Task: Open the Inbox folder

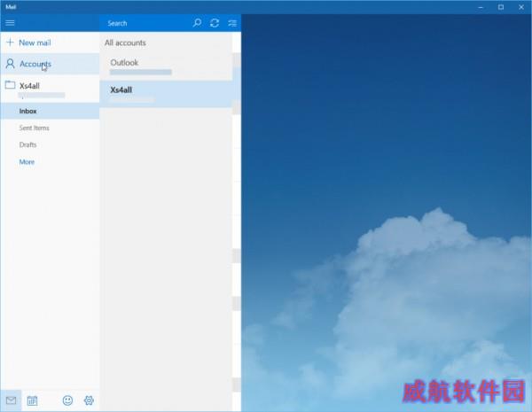Action: (x=50, y=111)
